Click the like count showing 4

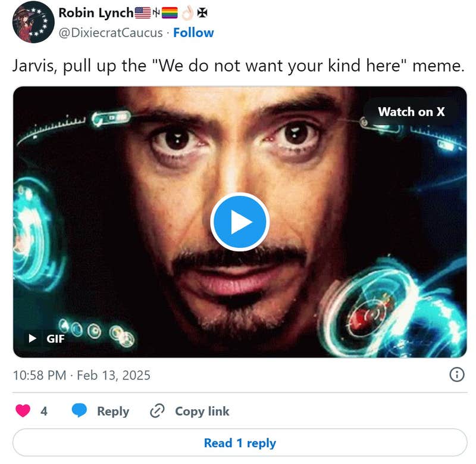(x=45, y=411)
